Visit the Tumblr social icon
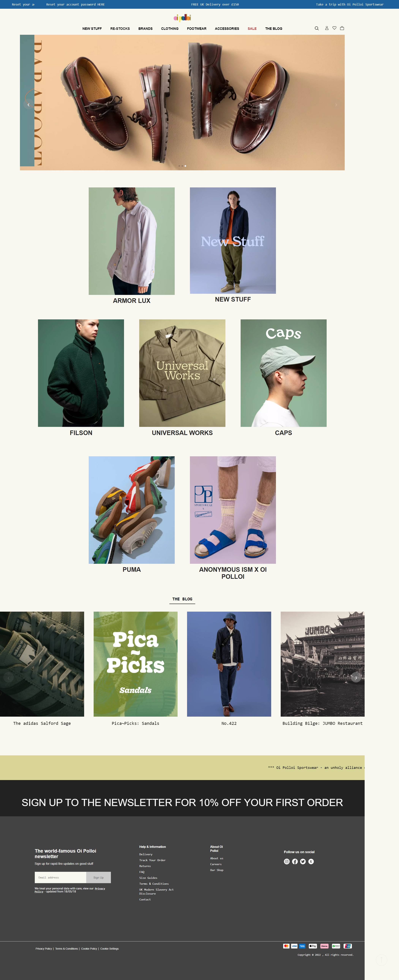Screen dimensions: 399x980 pos(311,861)
